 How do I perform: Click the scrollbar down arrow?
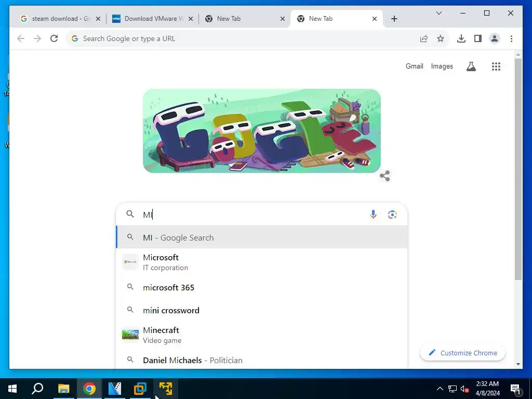click(x=518, y=364)
